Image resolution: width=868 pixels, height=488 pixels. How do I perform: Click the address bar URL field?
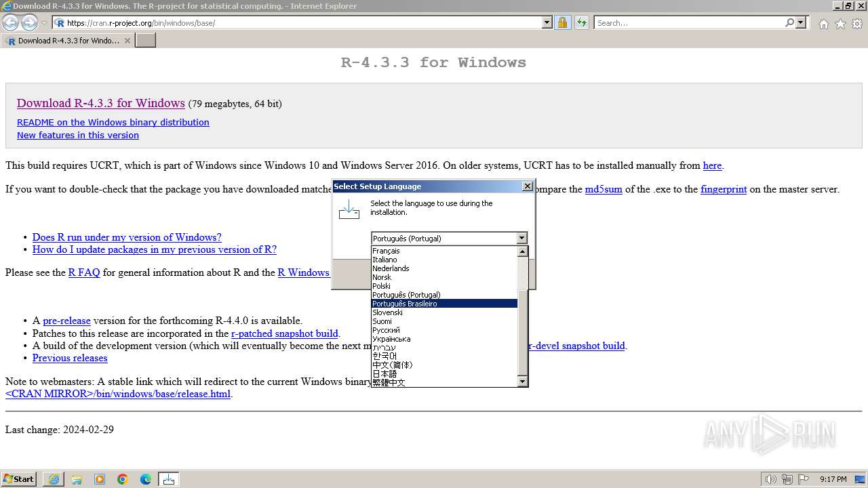pyautogui.click(x=304, y=23)
